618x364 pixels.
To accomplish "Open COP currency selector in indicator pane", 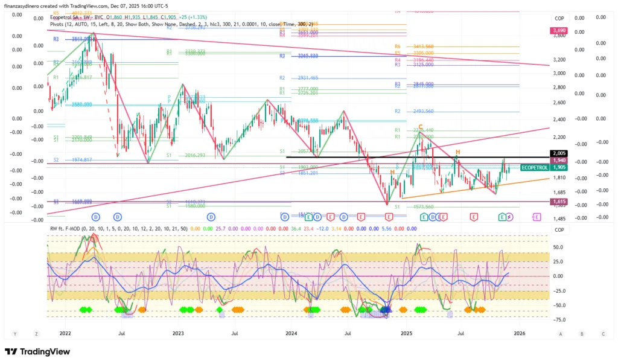I will (559, 229).
